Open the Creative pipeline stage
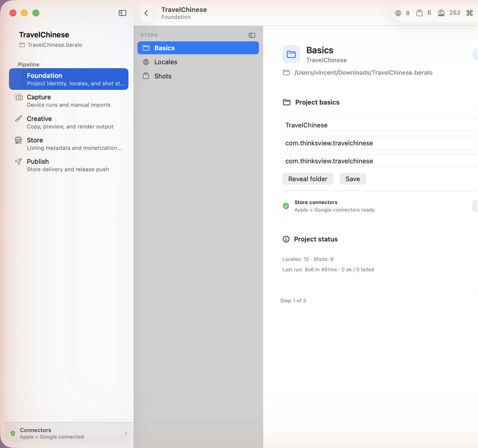The height and width of the screenshot is (448, 478). click(69, 122)
